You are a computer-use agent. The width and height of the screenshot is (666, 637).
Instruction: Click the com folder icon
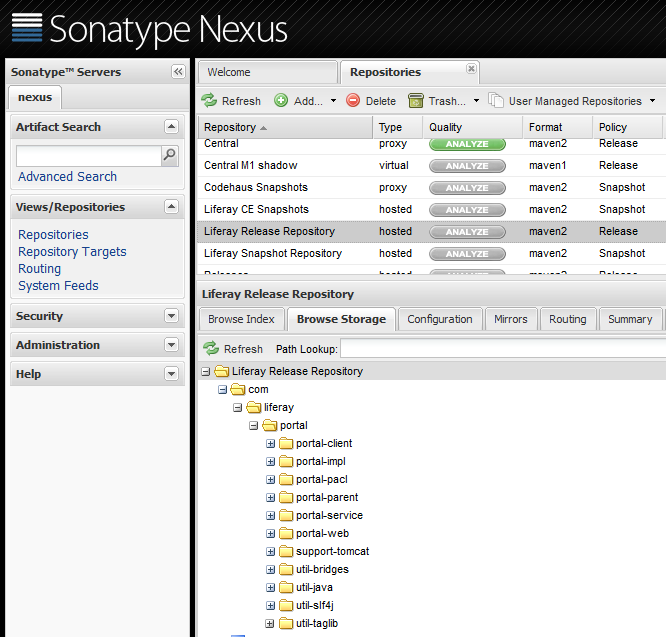[238, 389]
